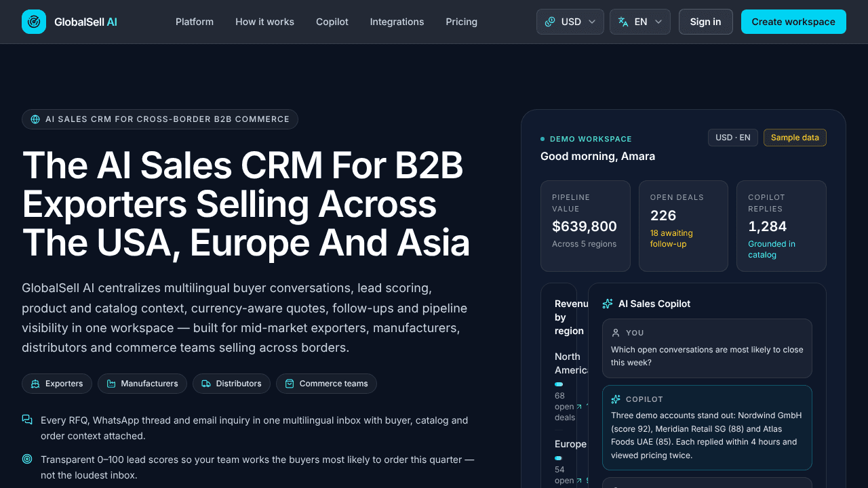This screenshot has height=488, width=868.
Task: Click the GlobalSell AI radar logo icon
Action: click(34, 22)
